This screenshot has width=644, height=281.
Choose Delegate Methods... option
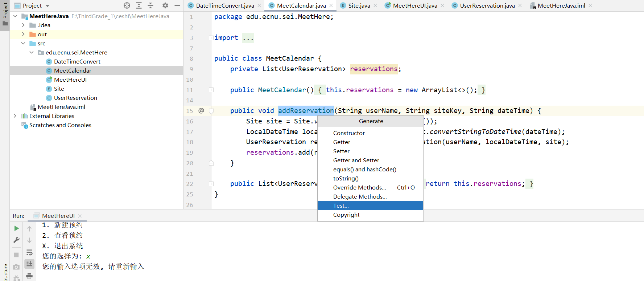(370, 197)
